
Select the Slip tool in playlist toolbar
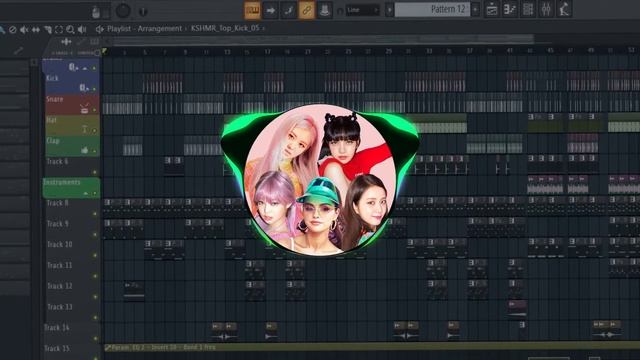[36, 29]
